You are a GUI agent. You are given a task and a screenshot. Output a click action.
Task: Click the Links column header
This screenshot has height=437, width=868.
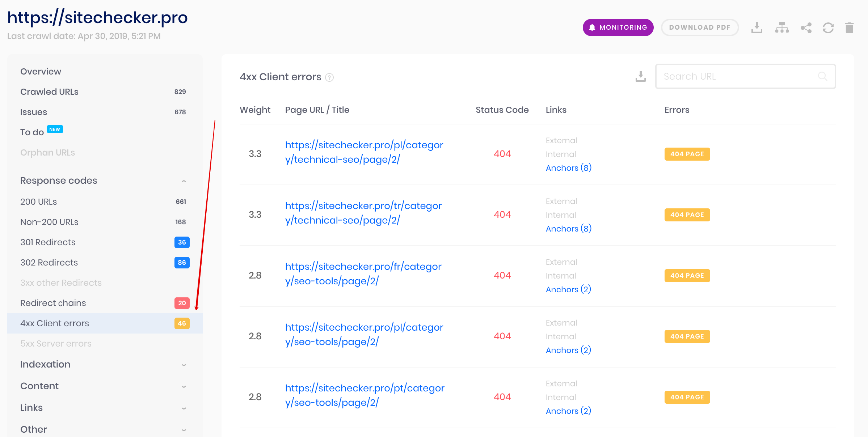click(x=556, y=110)
